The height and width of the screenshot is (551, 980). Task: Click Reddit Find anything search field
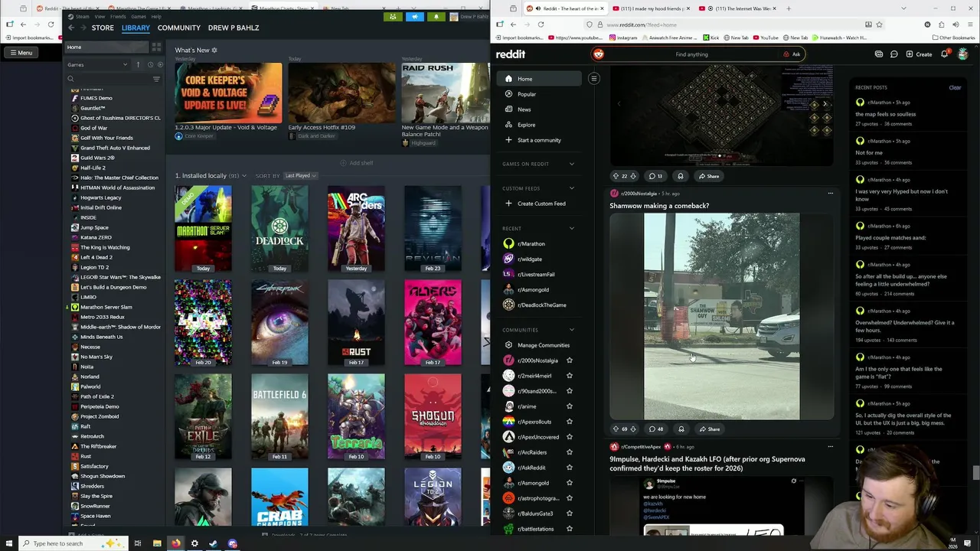coord(692,54)
